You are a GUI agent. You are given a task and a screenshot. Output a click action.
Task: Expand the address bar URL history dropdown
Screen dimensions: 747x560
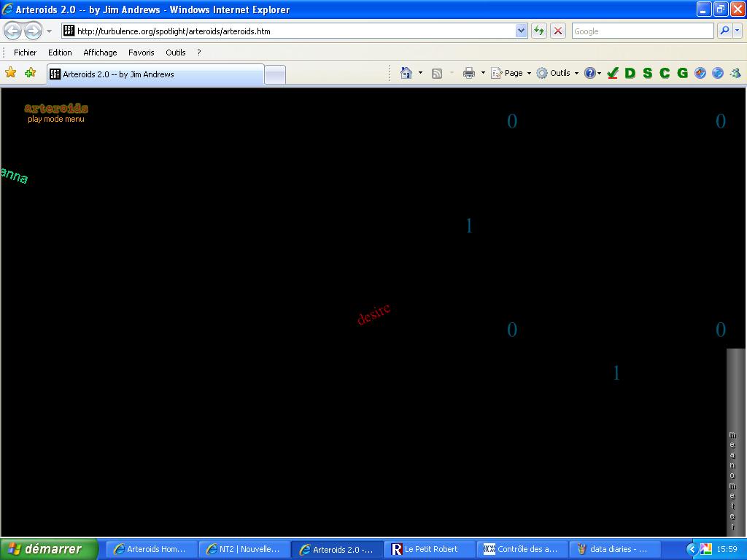pos(521,31)
